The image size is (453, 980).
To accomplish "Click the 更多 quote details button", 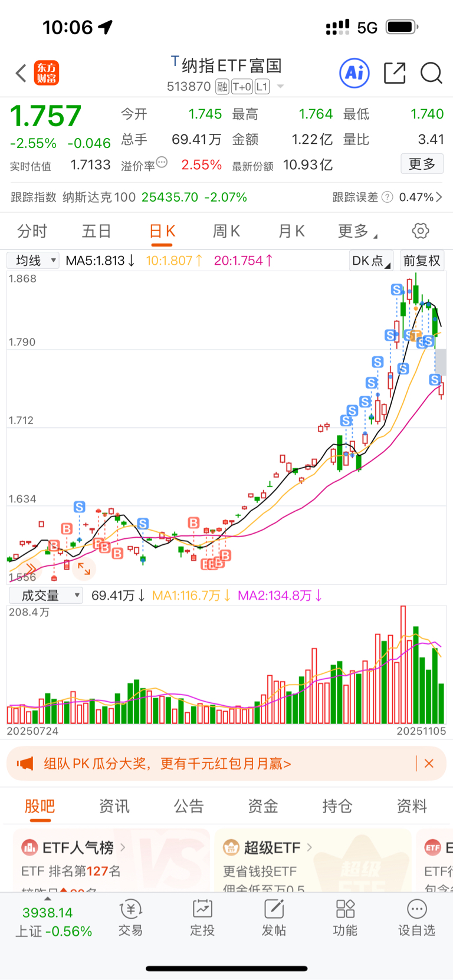I will [x=422, y=164].
